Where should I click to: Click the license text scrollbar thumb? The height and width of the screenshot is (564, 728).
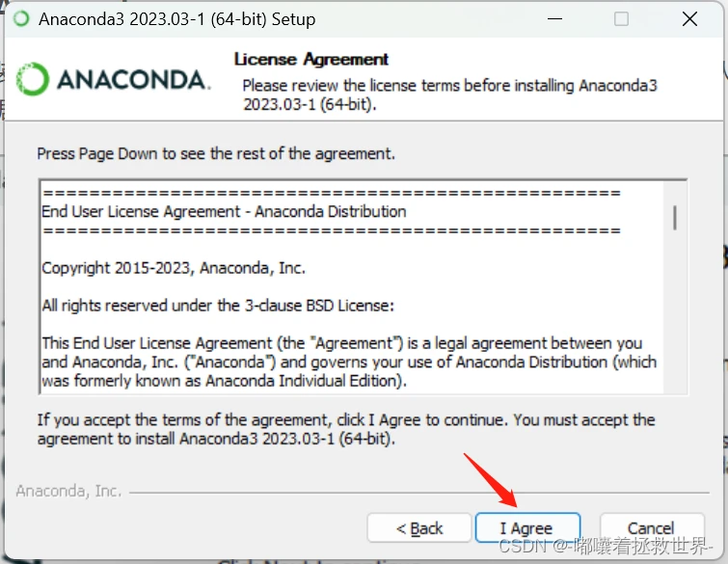pos(675,218)
